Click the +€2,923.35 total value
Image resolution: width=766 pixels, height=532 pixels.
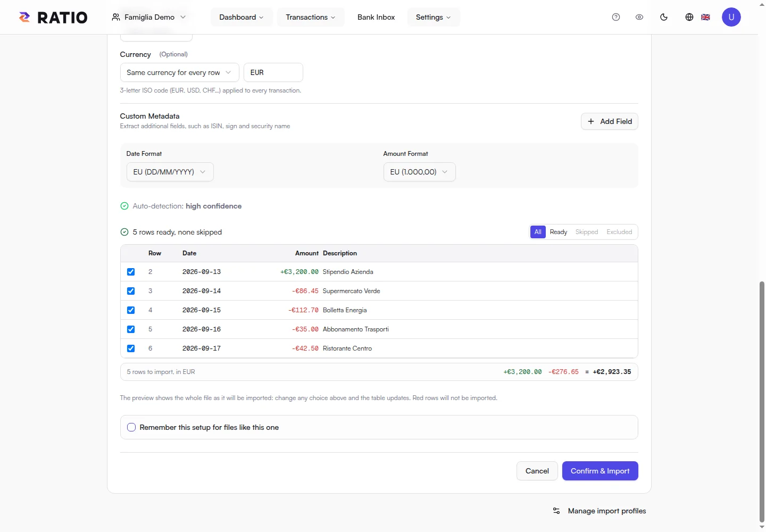(612, 372)
